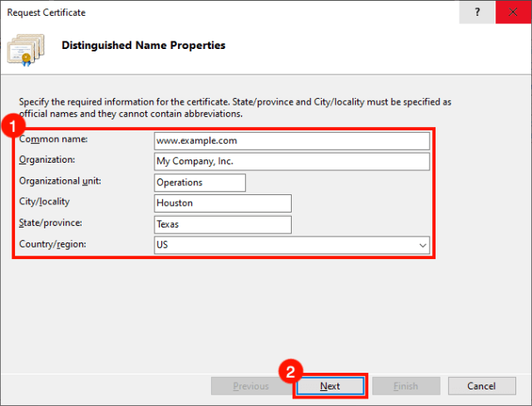Click the Request Certificate window title
This screenshot has height=406, width=532.
[x=47, y=12]
